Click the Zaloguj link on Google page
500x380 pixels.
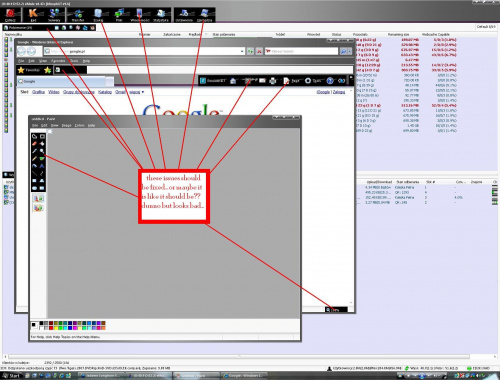point(339,92)
